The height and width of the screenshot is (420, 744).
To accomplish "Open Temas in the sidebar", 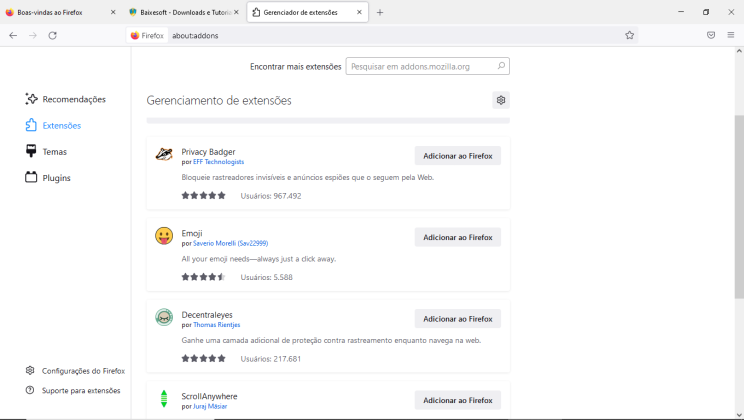I will [x=46, y=152].
